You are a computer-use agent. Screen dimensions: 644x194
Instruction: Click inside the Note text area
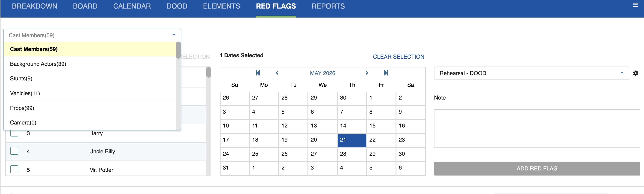pyautogui.click(x=537, y=128)
